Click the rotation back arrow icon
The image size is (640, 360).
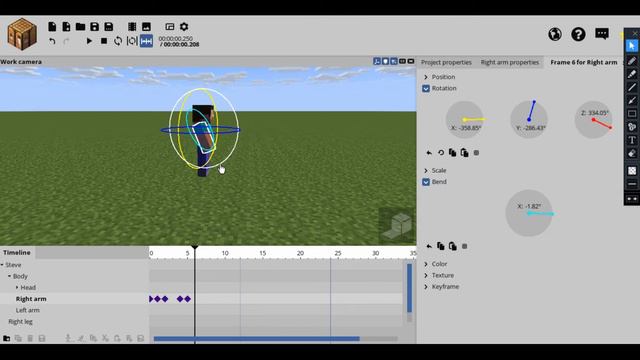point(429,153)
